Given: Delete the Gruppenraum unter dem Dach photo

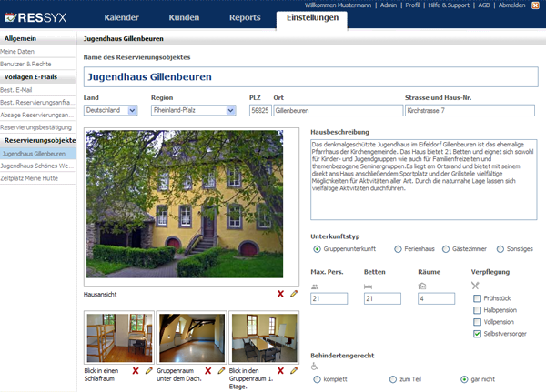Looking at the screenshot, I should [x=207, y=371].
